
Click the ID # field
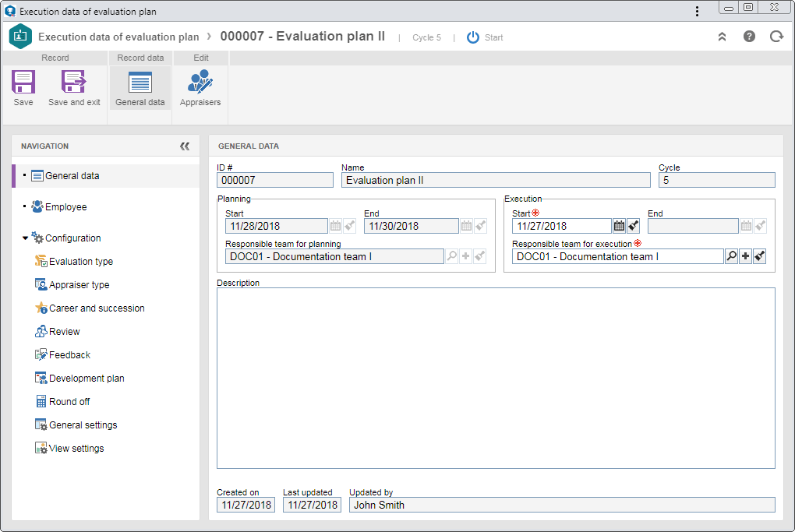click(x=275, y=181)
